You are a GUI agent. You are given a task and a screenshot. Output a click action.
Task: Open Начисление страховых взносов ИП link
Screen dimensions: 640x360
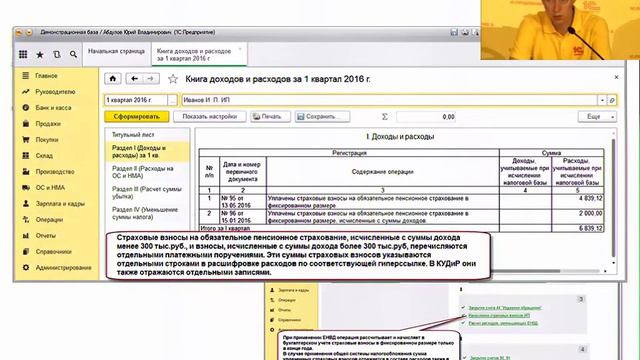tap(499, 316)
